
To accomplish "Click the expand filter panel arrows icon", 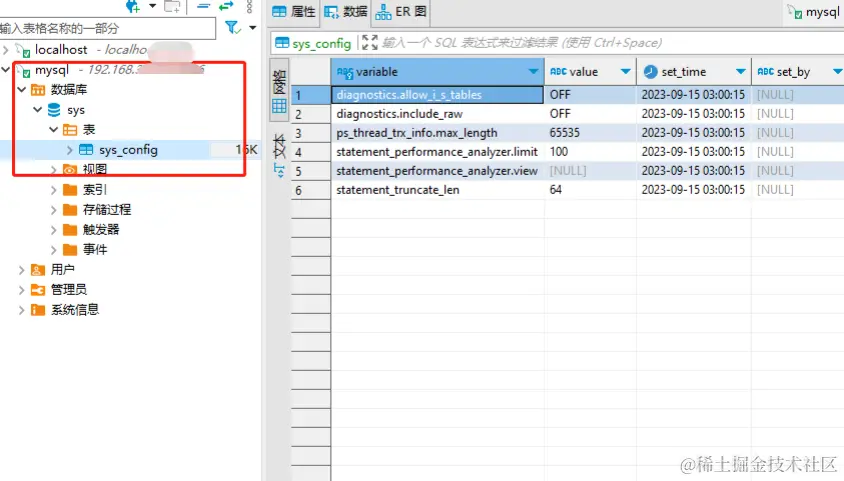I will pyautogui.click(x=370, y=42).
